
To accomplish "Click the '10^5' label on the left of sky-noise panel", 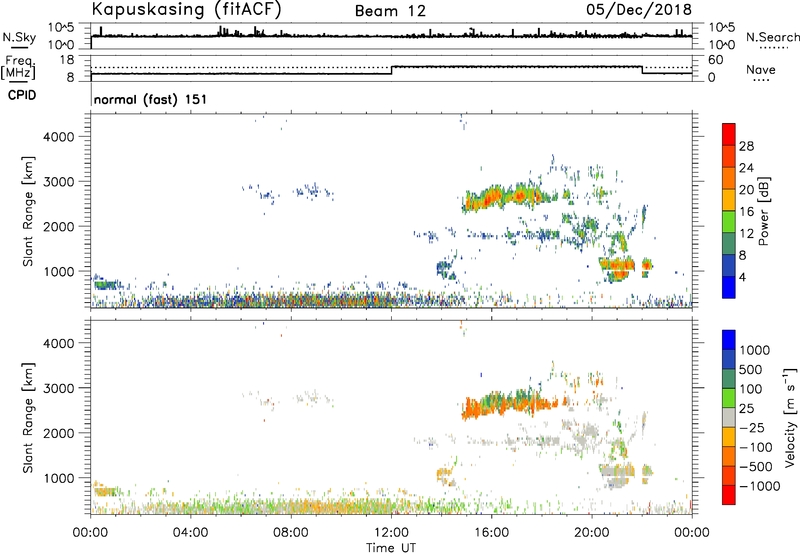I will [x=61, y=27].
